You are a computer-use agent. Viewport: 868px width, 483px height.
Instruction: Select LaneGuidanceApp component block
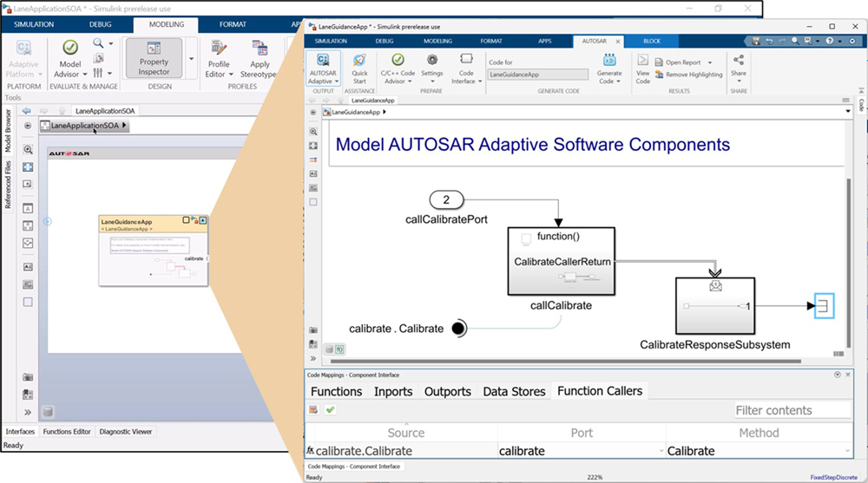click(154, 250)
